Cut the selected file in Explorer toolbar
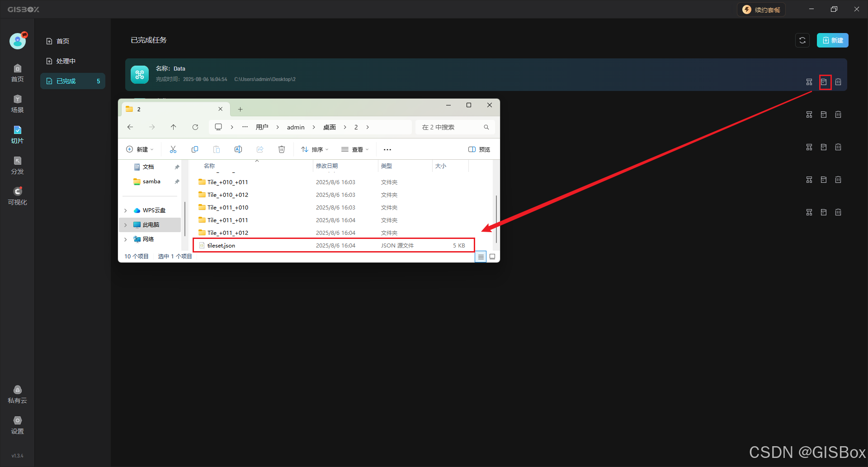868x467 pixels. [x=173, y=149]
